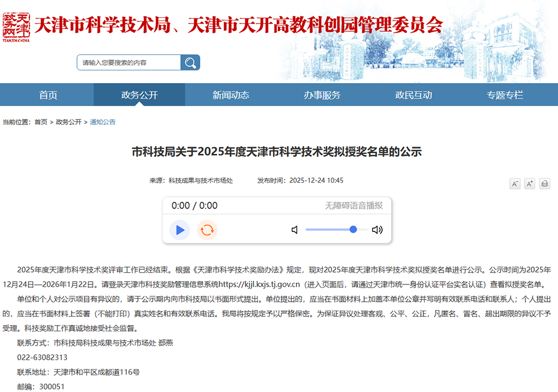
Task: Click 首页 in the breadcrumb
Action: point(41,122)
